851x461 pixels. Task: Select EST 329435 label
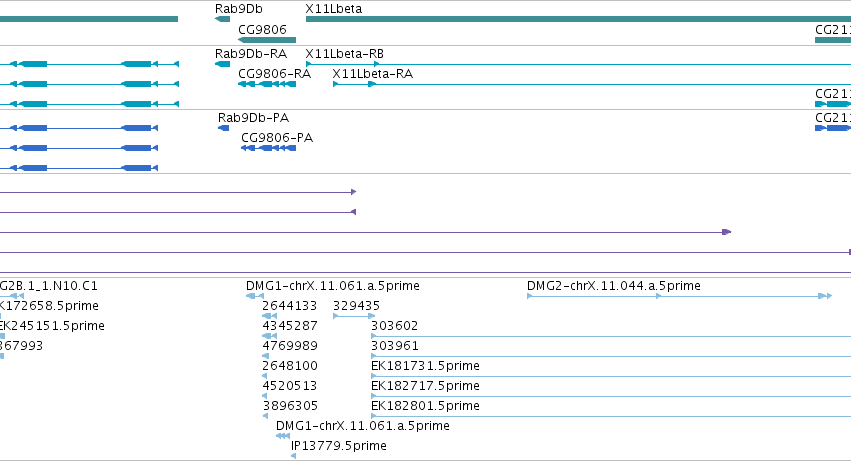point(356,306)
